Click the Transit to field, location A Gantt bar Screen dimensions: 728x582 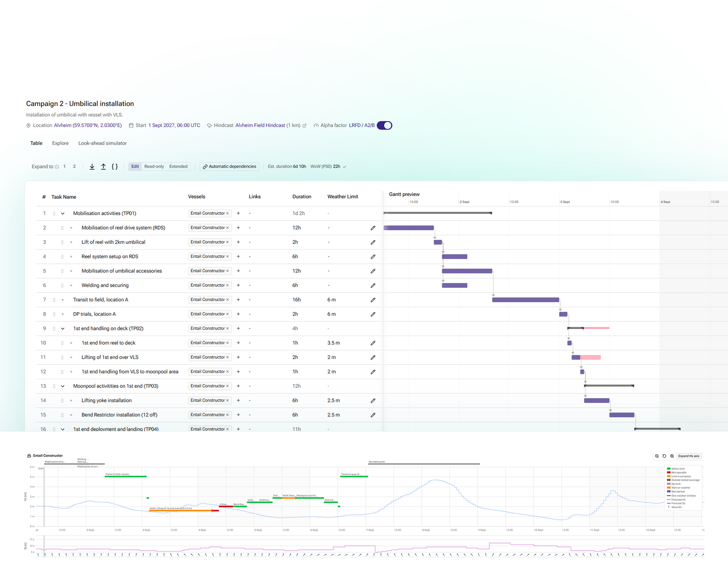525,300
